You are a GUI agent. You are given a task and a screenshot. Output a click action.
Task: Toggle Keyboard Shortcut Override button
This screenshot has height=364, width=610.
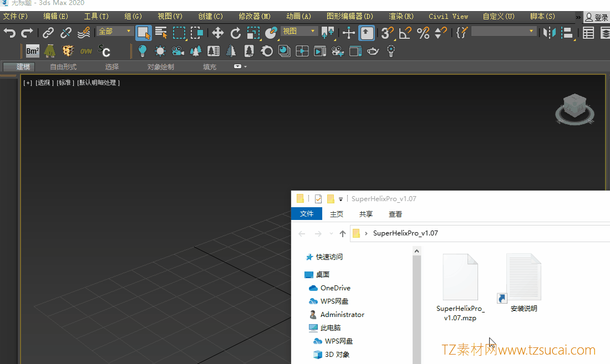tap(367, 33)
